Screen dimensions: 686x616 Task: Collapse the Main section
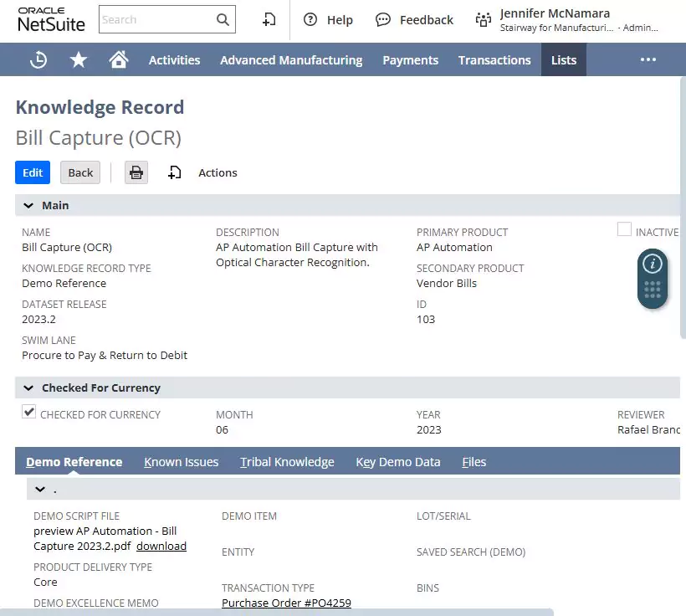pos(28,205)
